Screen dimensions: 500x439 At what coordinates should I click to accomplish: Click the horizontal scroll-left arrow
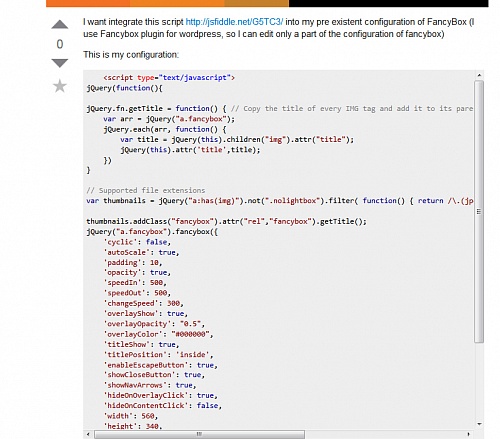coord(88,434)
